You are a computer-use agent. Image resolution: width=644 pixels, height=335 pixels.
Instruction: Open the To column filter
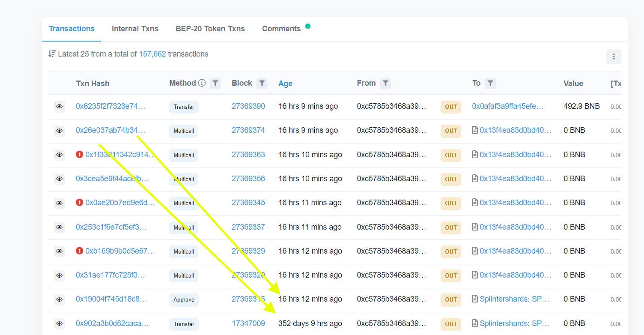[491, 83]
